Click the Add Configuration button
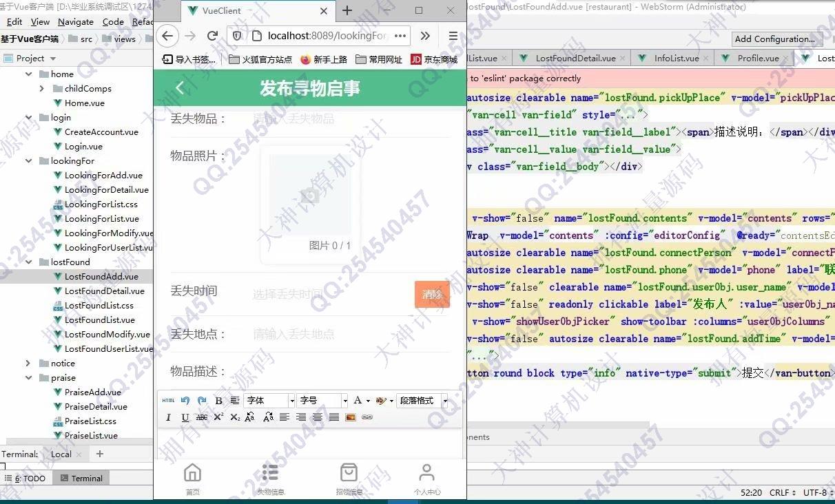This screenshot has height=504, width=835. click(774, 39)
